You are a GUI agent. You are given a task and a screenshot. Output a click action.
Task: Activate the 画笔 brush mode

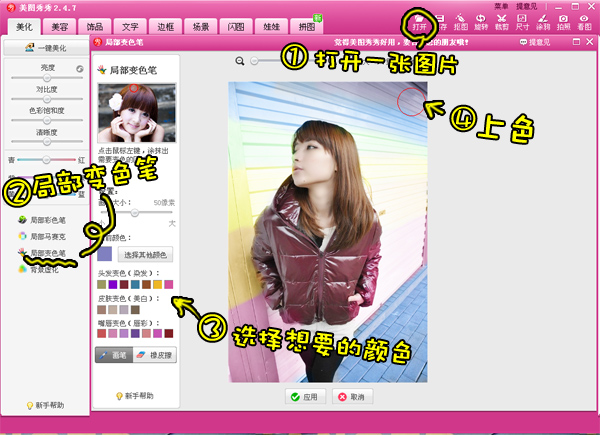tap(114, 354)
